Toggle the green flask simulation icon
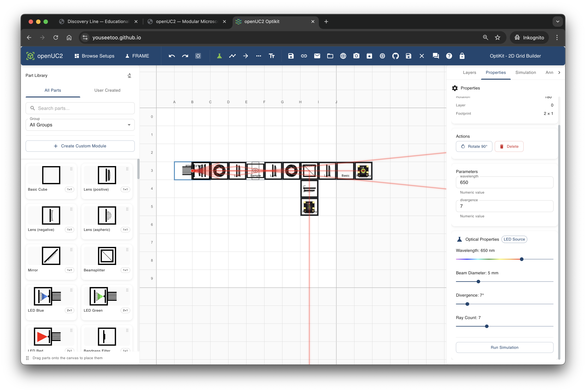The width and height of the screenshot is (586, 392). (219, 56)
